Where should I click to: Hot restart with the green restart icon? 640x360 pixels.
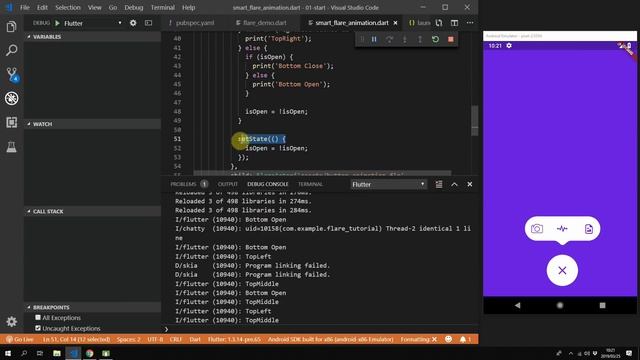tap(436, 39)
